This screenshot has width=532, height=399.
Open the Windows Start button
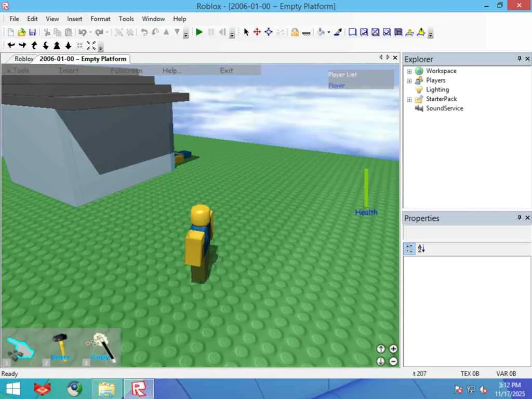[x=13, y=389]
